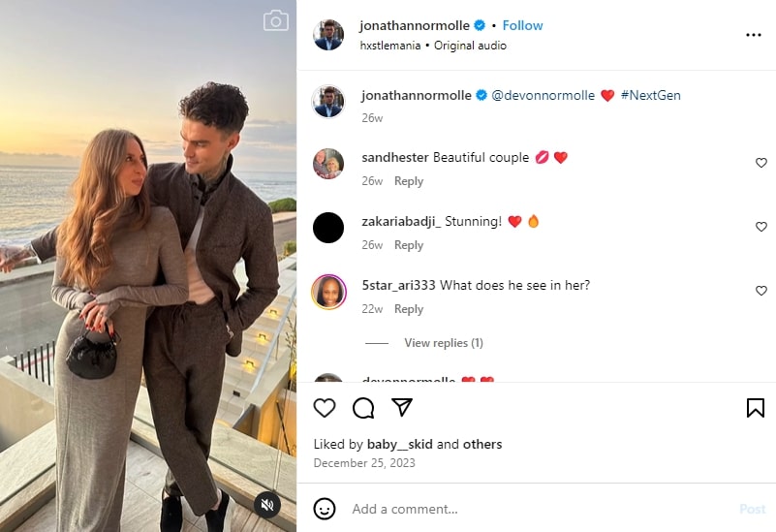Image resolution: width=776 pixels, height=532 pixels.
Task: Open the three-dot more options menu
Action: pos(754,35)
